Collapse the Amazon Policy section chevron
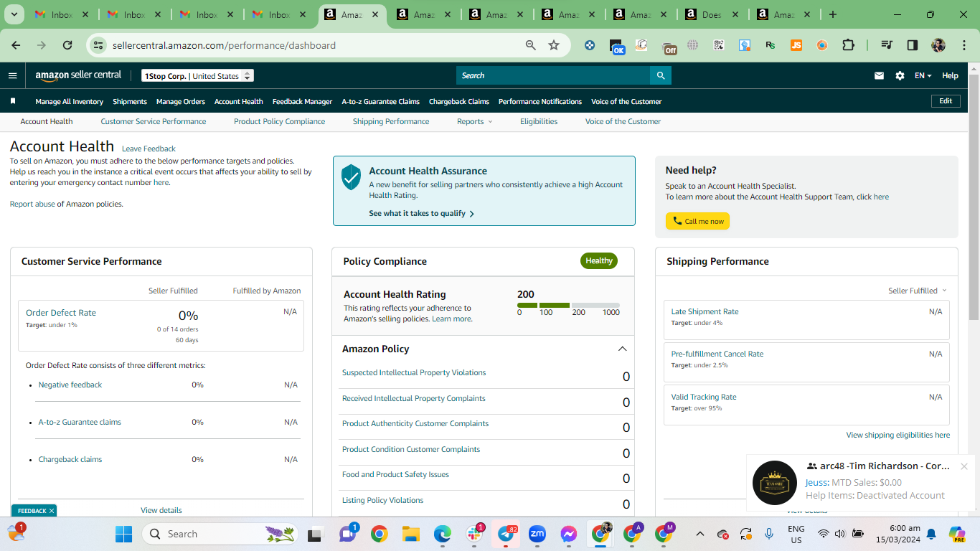Screen dimensions: 980x551 [x=622, y=349]
